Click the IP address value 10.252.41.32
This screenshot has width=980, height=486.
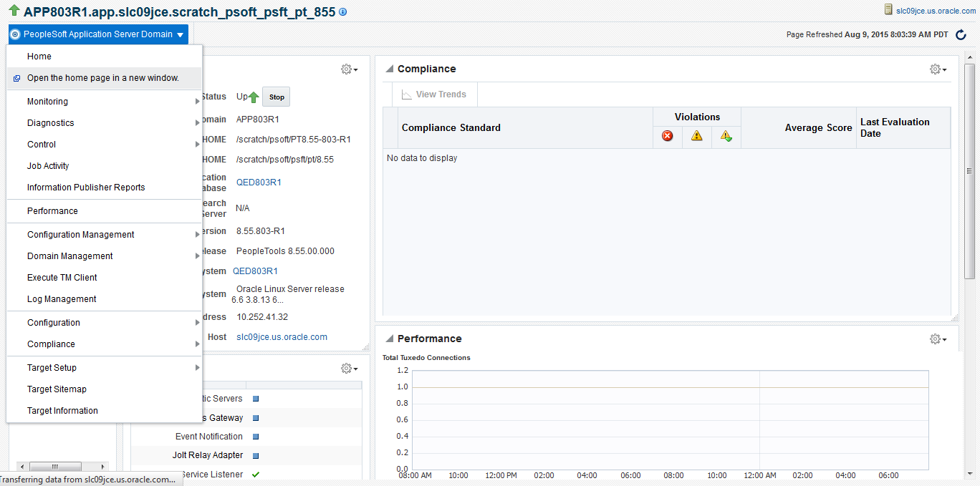tap(262, 317)
